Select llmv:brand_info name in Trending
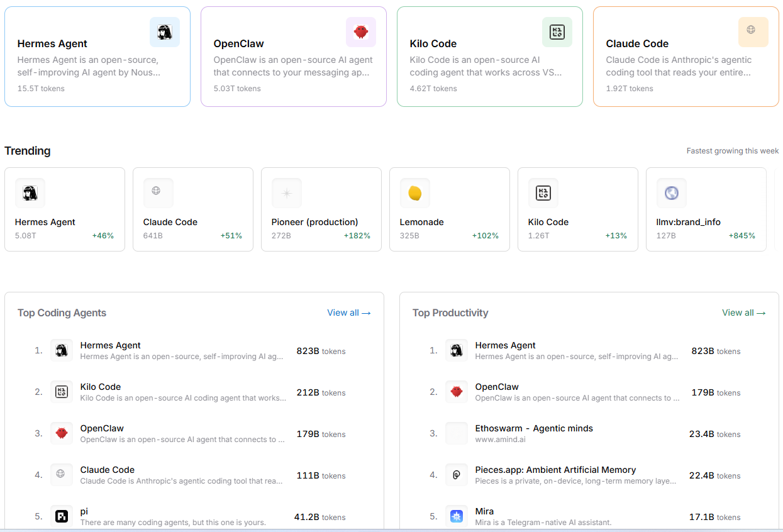Viewport: 783px width, 532px height. (x=689, y=222)
